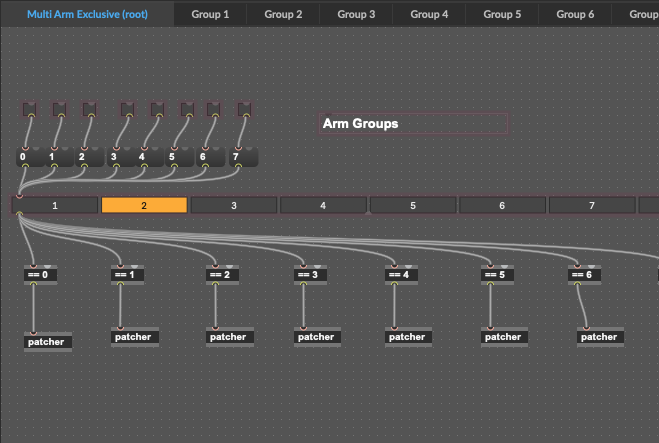Click the patcher object below == 5
659x443 pixels.
coord(503,337)
